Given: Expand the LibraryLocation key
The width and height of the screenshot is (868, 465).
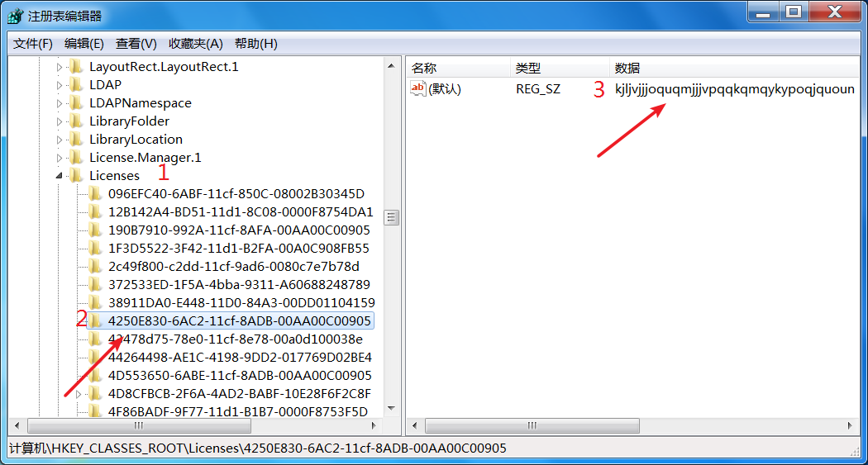Looking at the screenshot, I should [60, 140].
